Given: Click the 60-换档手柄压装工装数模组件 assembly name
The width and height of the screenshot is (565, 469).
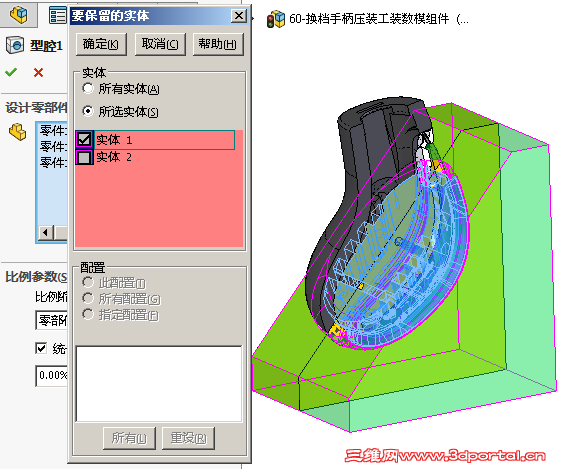Looking at the screenshot, I should click(369, 19).
